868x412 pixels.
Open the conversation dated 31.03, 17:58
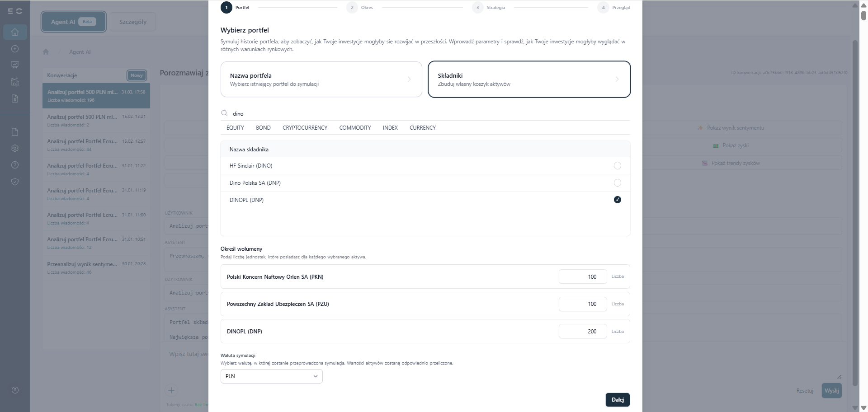coord(96,96)
